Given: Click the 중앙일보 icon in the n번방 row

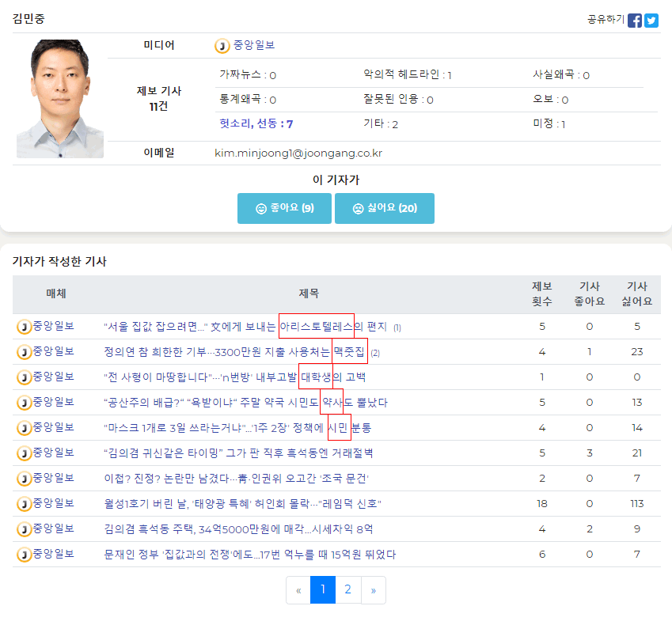Looking at the screenshot, I should coord(24,377).
